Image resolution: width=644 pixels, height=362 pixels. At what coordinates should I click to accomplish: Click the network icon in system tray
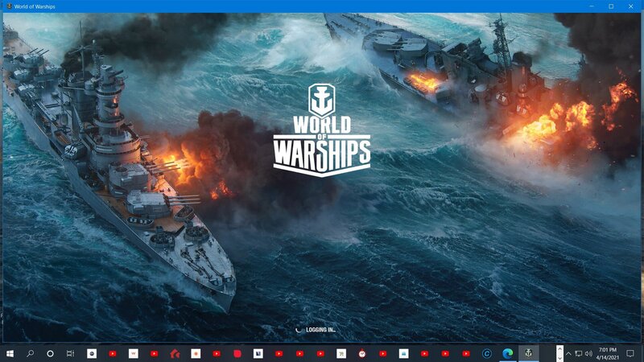(578, 353)
